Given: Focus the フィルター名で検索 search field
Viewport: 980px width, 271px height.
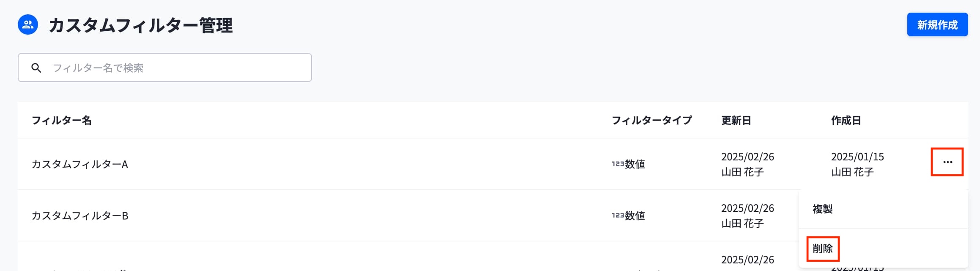Looking at the screenshot, I should (x=178, y=68).
